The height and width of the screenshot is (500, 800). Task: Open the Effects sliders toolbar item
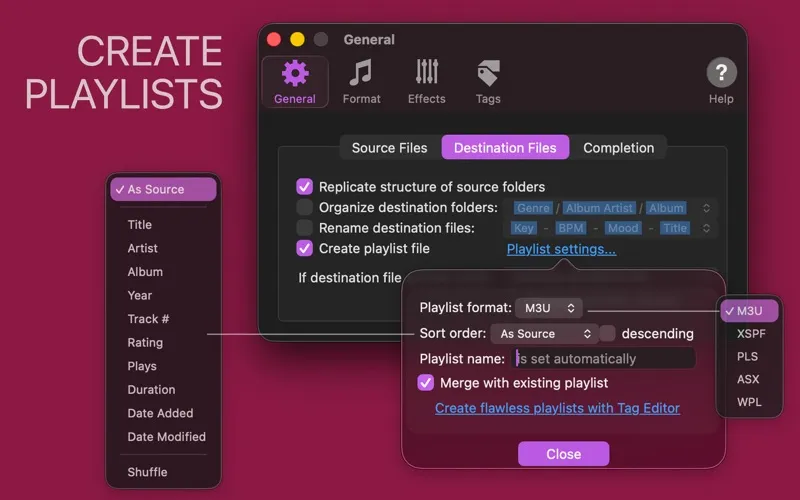click(x=427, y=82)
